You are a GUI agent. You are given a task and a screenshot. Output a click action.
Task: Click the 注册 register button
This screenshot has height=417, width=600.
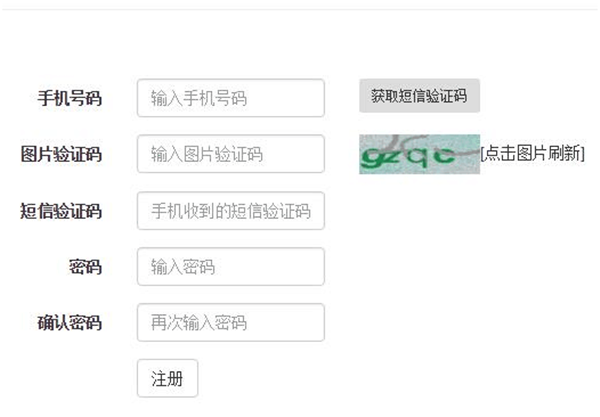[x=167, y=379]
